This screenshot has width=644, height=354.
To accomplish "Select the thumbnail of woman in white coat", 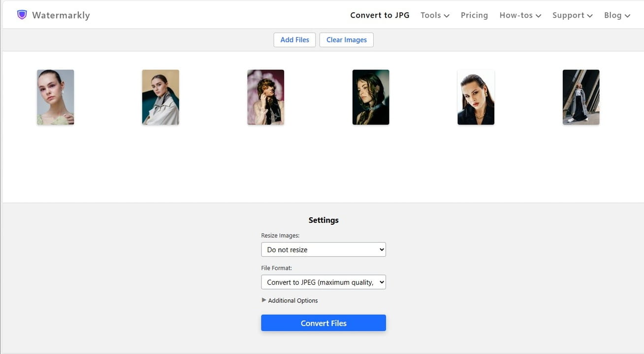I will [161, 97].
